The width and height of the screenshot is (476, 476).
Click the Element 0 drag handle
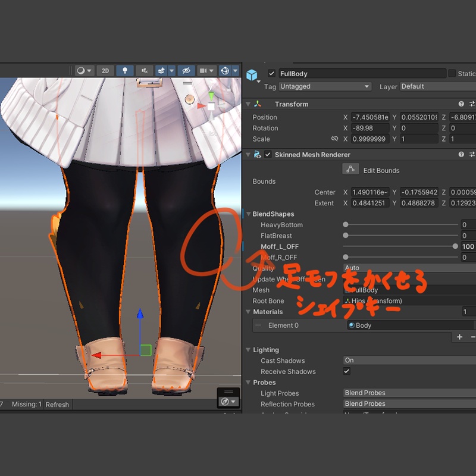[x=258, y=325]
